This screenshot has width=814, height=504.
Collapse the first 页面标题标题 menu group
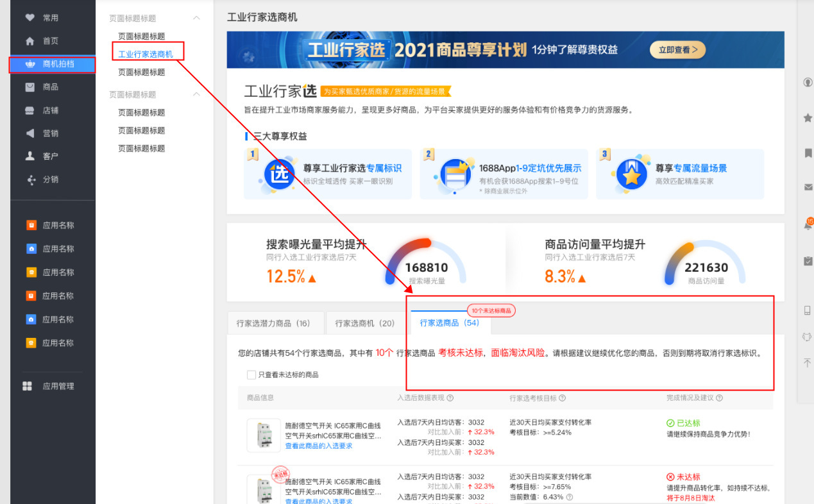(196, 19)
